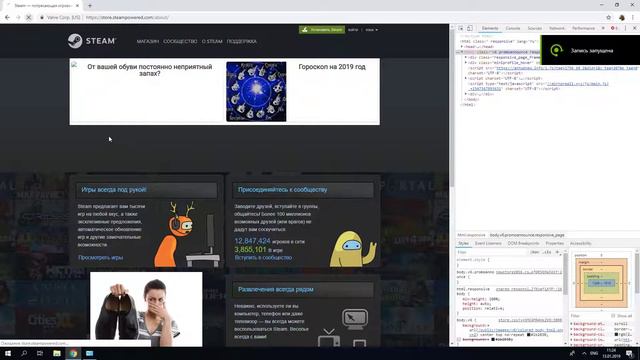Image resolution: width=640 pixels, height=360 pixels.
Task: Click the body breadcrumb in DevTools path
Action: pos(527,235)
